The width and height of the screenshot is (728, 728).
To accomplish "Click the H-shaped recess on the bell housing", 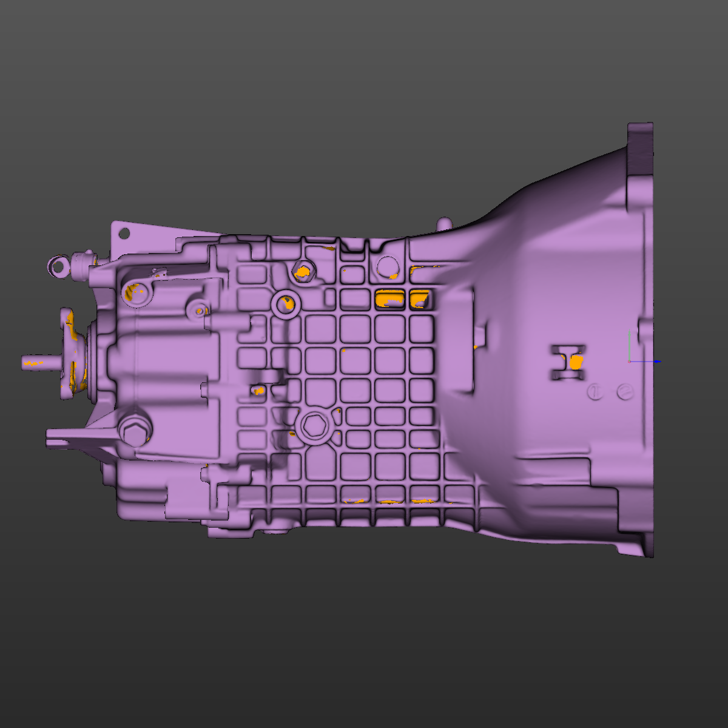I will coord(568,362).
